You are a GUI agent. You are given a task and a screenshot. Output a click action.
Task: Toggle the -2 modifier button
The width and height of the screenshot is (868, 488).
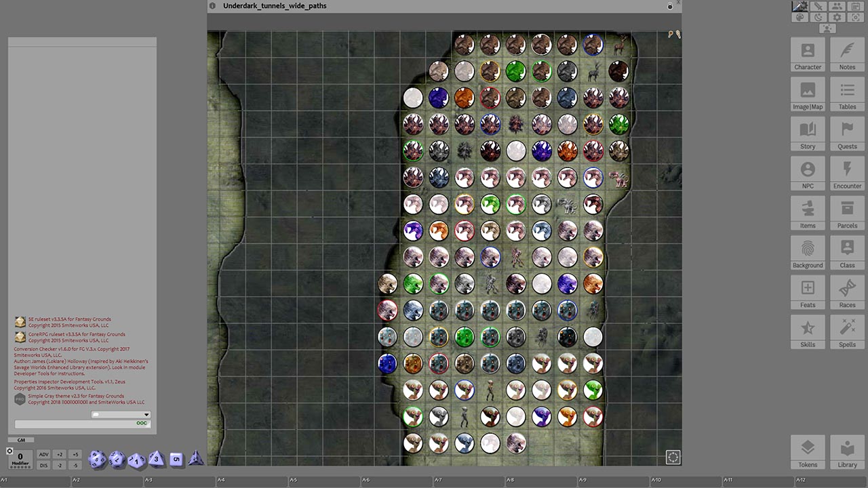click(60, 465)
